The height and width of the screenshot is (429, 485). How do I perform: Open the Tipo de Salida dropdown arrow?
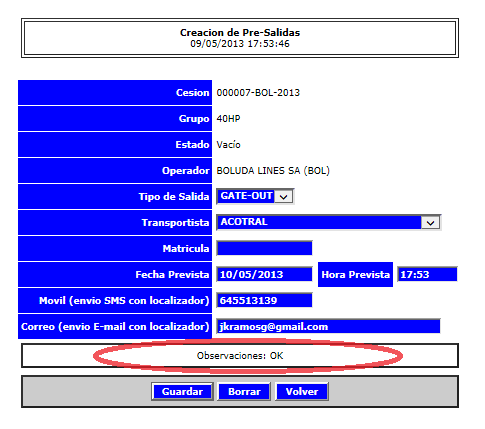pos(284,197)
